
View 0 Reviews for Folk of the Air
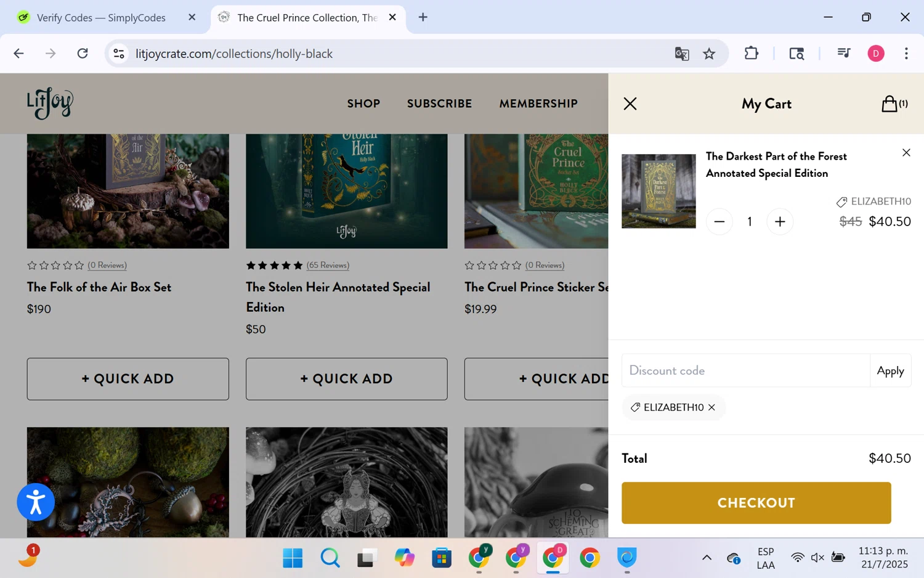tap(107, 266)
